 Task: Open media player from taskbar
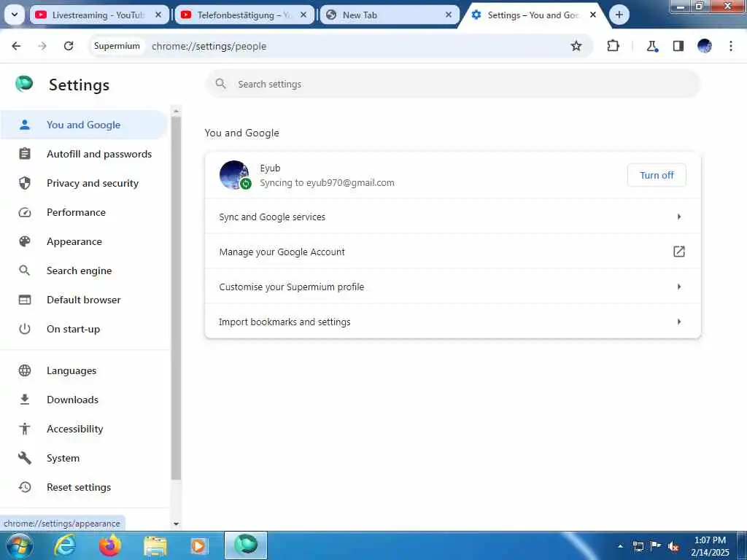[x=198, y=545]
